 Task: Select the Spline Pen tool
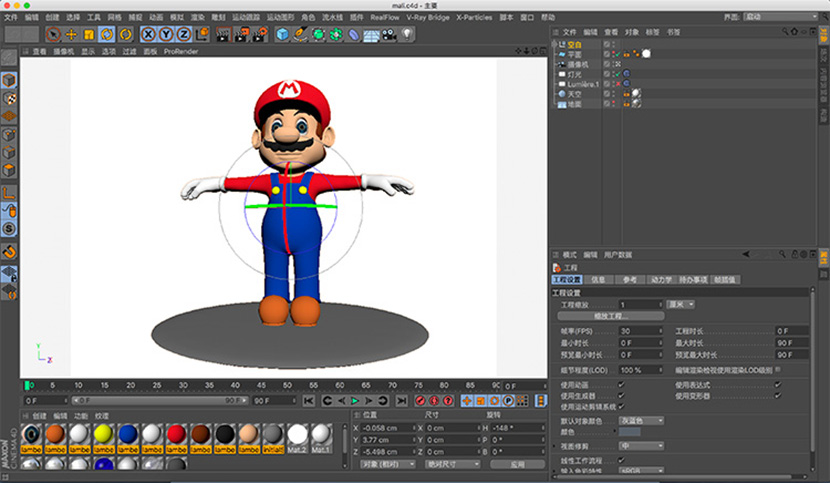pos(300,34)
